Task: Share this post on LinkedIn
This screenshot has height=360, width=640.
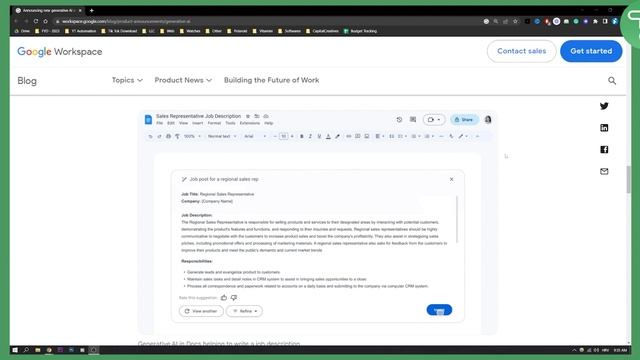Action: tap(604, 128)
